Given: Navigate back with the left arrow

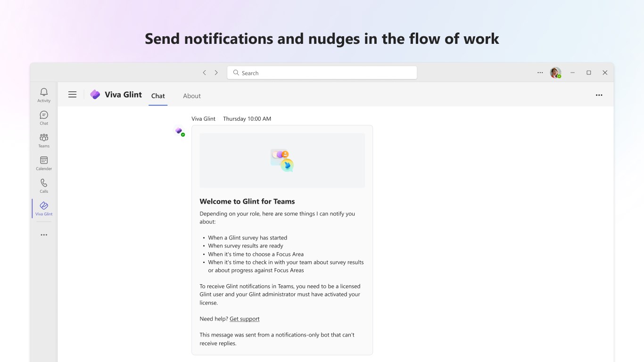Looking at the screenshot, I should tap(204, 73).
